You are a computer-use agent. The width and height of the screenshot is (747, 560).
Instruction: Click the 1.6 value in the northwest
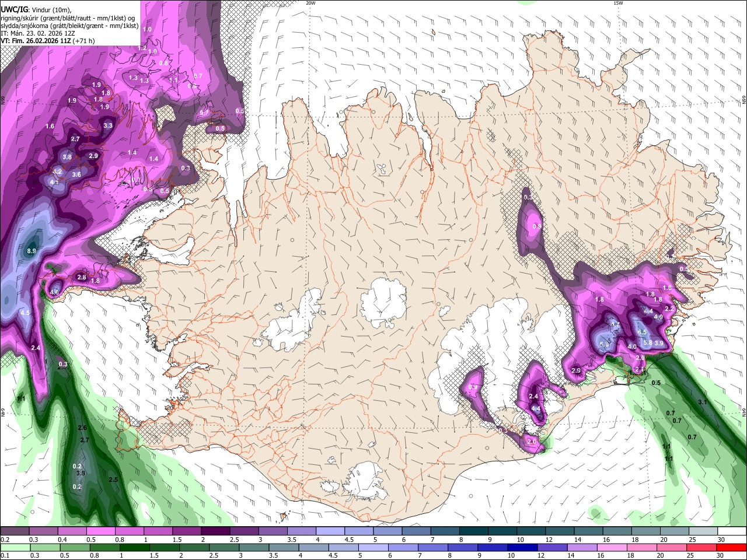coord(50,126)
